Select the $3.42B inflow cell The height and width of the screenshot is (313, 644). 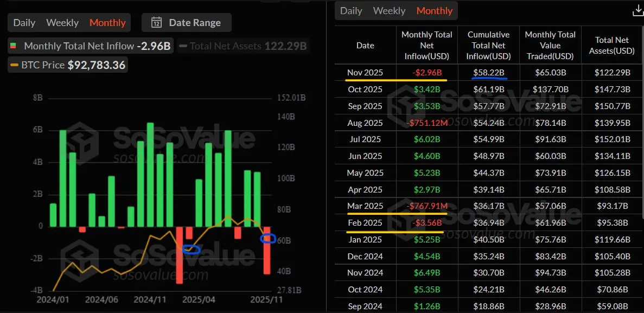coord(427,89)
